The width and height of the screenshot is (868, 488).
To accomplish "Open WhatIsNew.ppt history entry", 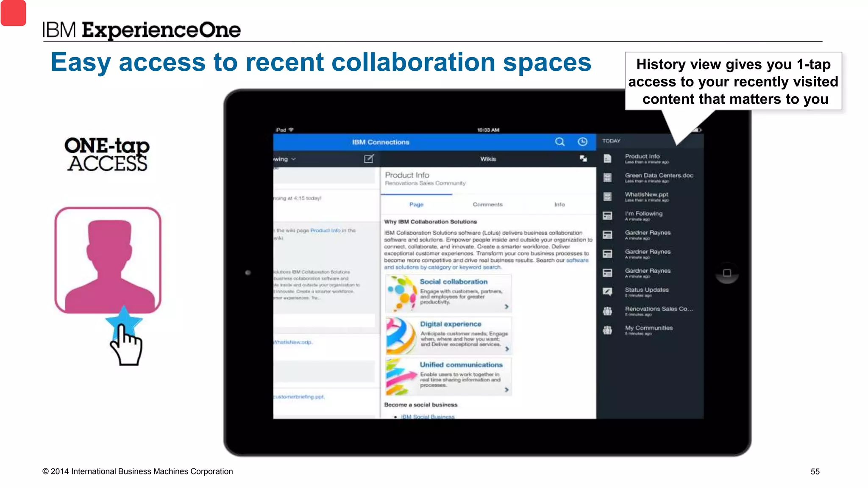I will [x=650, y=197].
